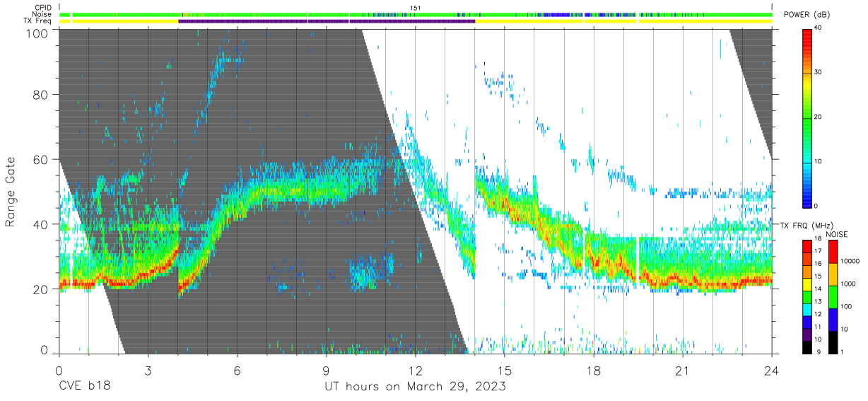The height and width of the screenshot is (401, 868).
Task: Click the 1 label on NOISE scale
Action: [x=842, y=352]
